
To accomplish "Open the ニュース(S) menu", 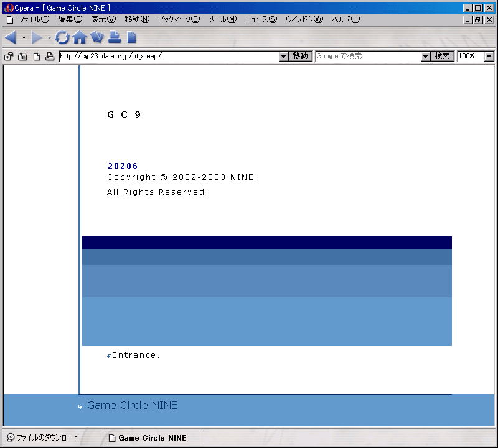I will [261, 19].
